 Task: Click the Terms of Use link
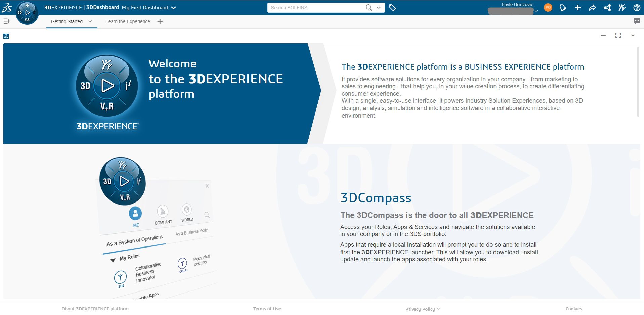[267, 309]
